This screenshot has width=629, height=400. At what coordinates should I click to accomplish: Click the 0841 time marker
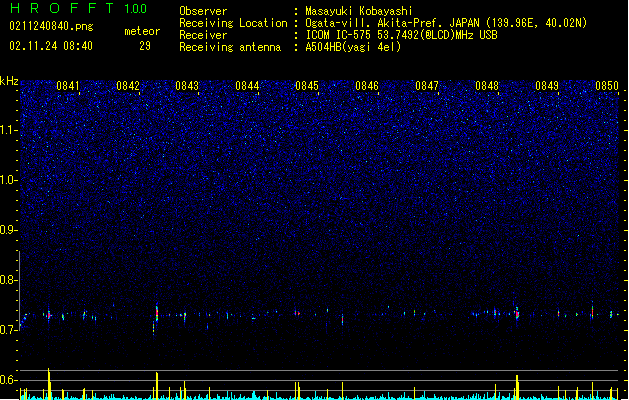(68, 86)
